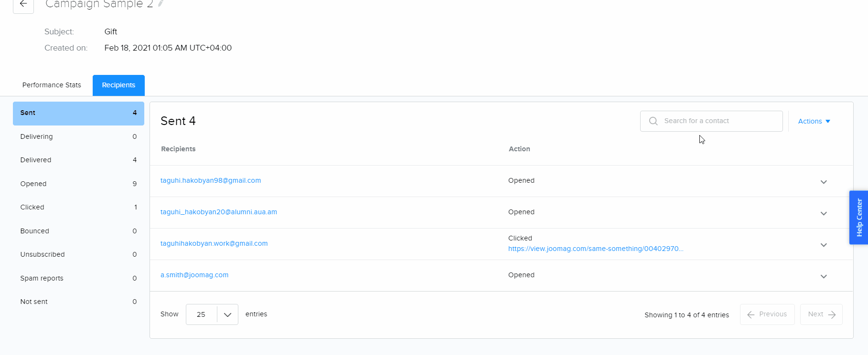Image resolution: width=868 pixels, height=355 pixels.
Task: Click the Search for a contact field
Action: click(x=717, y=121)
